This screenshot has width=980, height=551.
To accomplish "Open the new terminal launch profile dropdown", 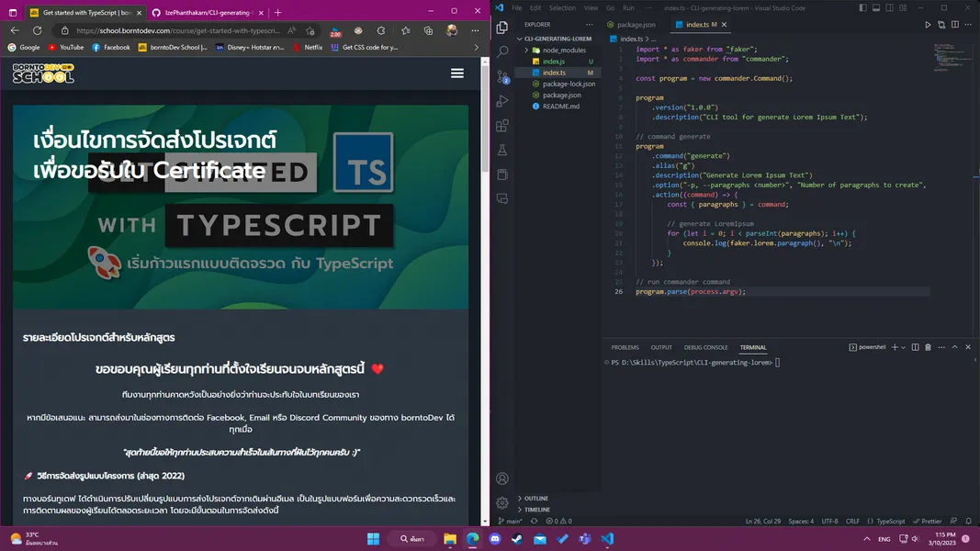I will [x=904, y=347].
